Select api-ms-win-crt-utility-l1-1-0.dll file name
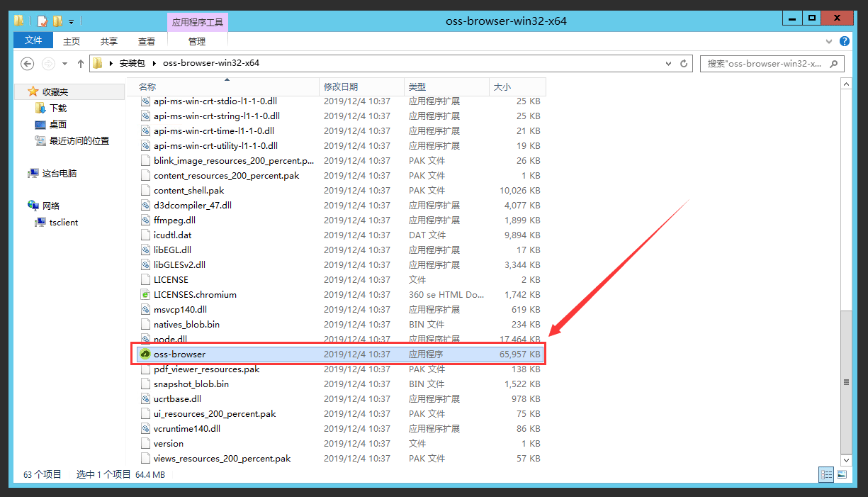The width and height of the screenshot is (868, 497). coord(215,145)
